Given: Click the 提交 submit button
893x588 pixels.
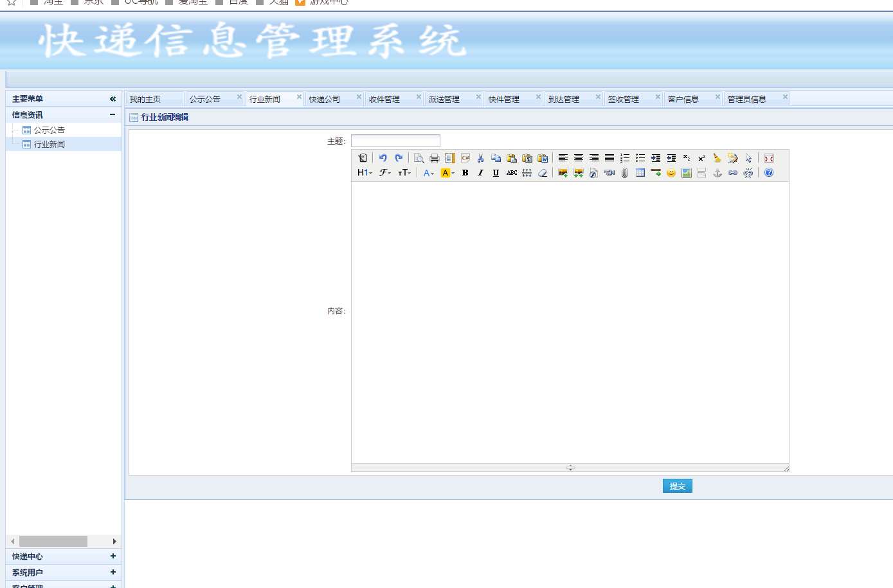Looking at the screenshot, I should click(677, 486).
